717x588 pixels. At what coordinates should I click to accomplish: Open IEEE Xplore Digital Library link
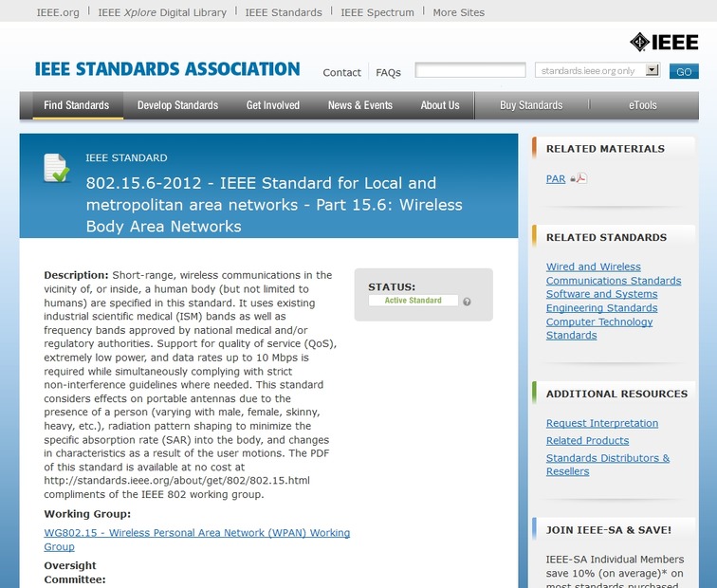(162, 12)
